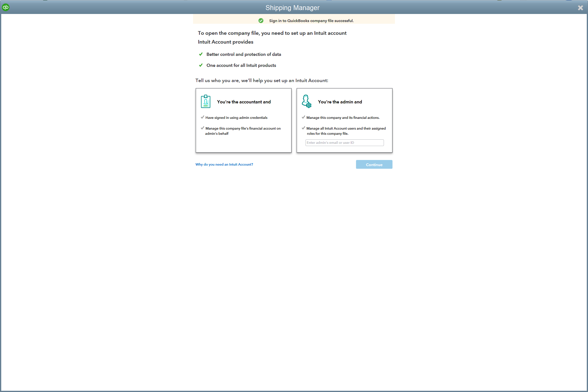Close the Shipping Manager window

point(580,8)
